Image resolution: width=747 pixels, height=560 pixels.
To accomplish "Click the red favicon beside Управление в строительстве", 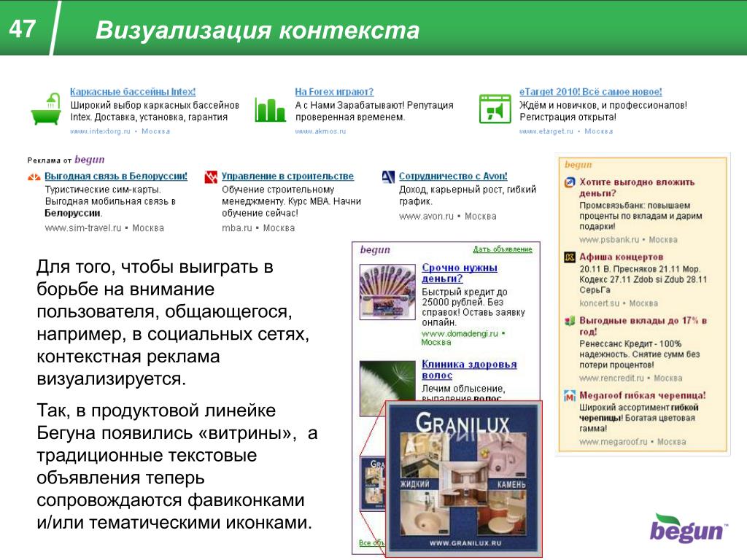I will click(x=211, y=177).
